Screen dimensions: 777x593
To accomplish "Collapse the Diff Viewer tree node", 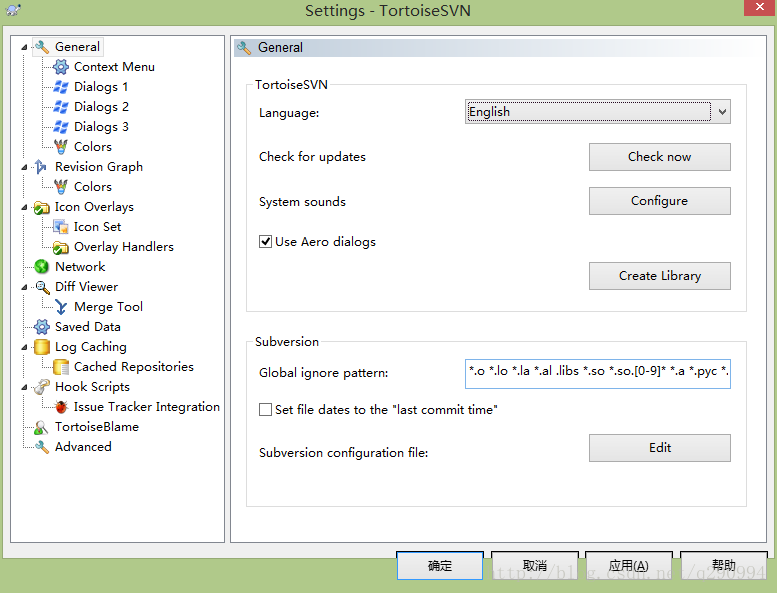I will tap(24, 287).
